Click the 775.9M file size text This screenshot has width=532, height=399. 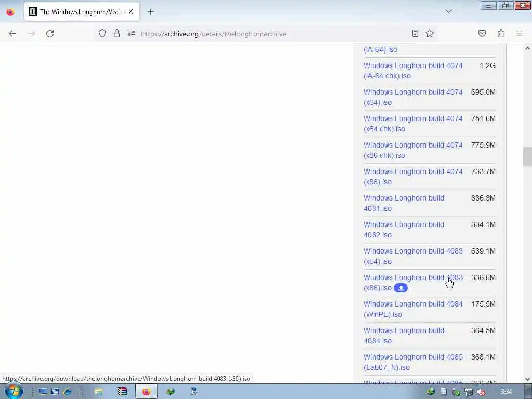pyautogui.click(x=483, y=145)
